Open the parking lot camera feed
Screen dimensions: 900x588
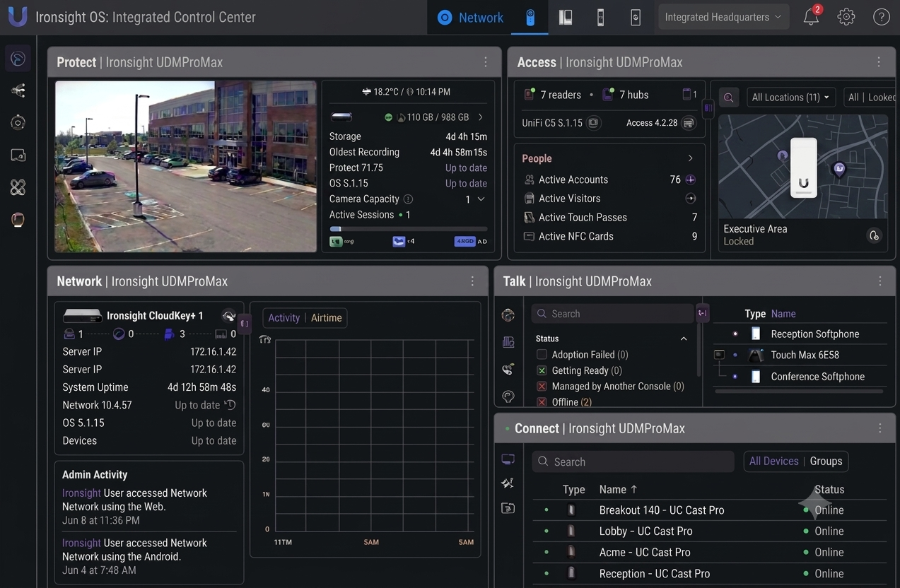tap(185, 166)
